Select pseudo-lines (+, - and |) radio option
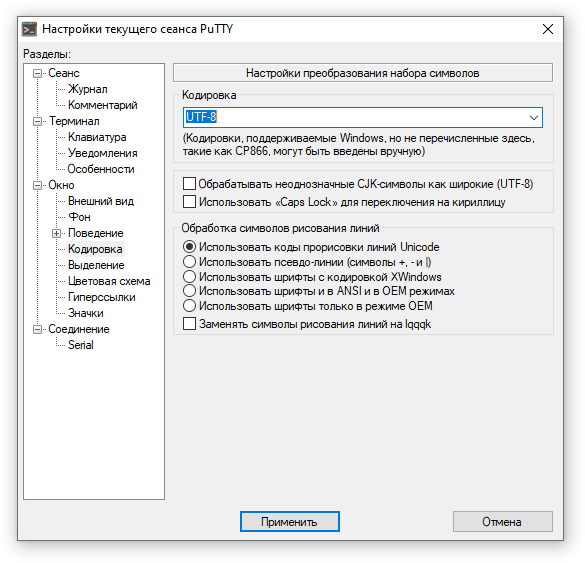Viewport: 585px width, 563px height. click(x=189, y=262)
